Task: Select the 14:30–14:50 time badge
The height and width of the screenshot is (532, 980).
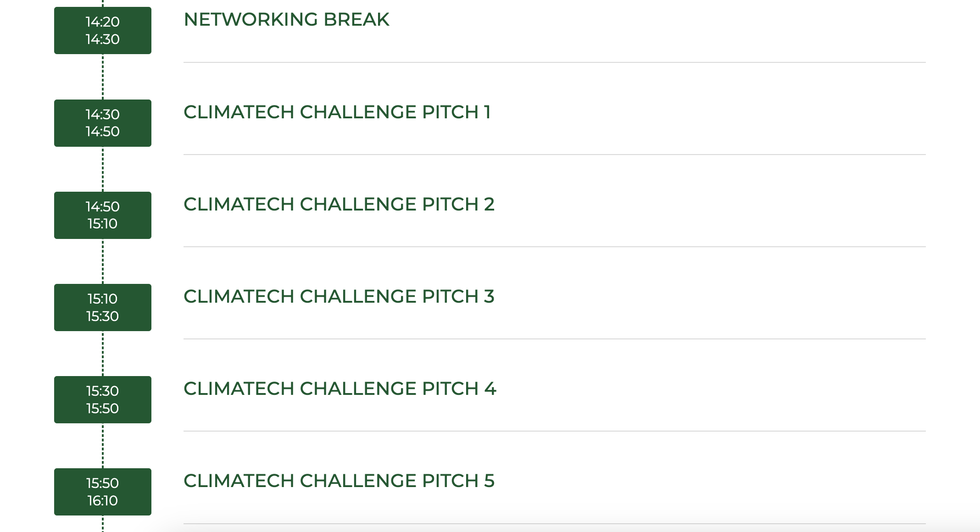Action: click(x=103, y=123)
